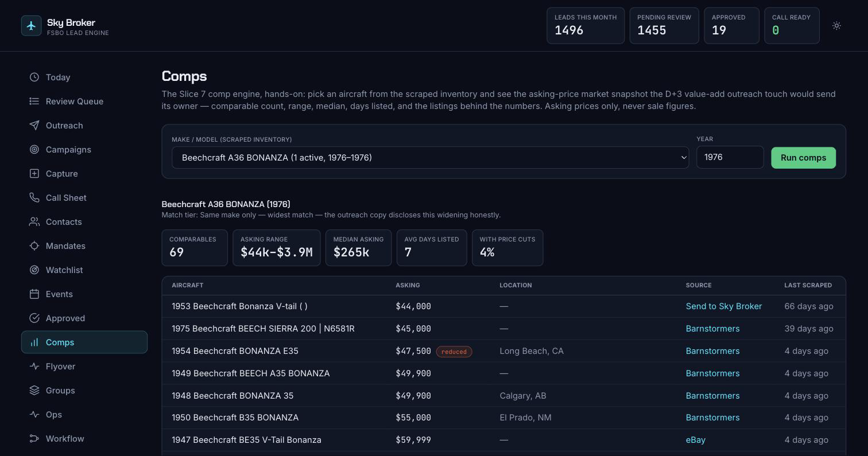
Task: Click the Watchlist radar icon
Action: coord(34,270)
